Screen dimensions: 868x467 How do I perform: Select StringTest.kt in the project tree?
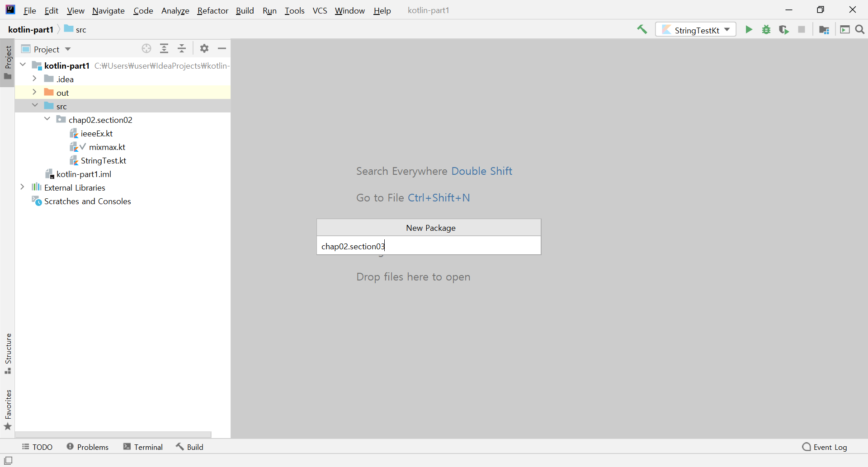(x=104, y=160)
